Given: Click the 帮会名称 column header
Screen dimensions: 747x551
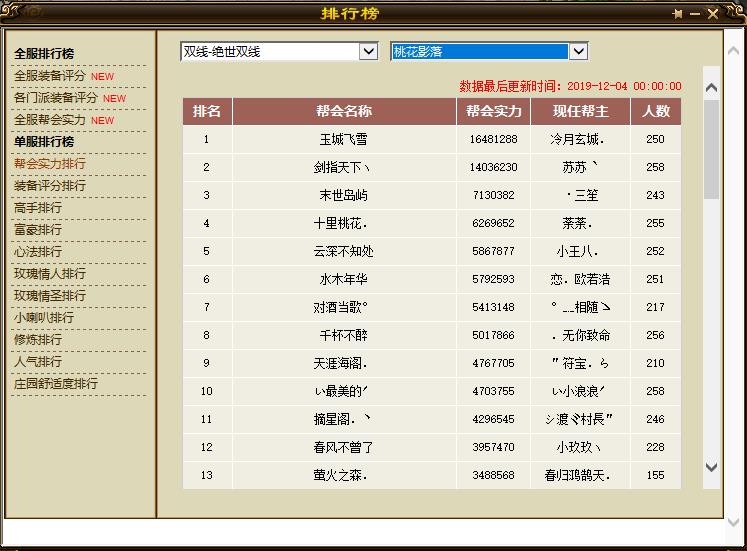Looking at the screenshot, I should tap(344, 111).
